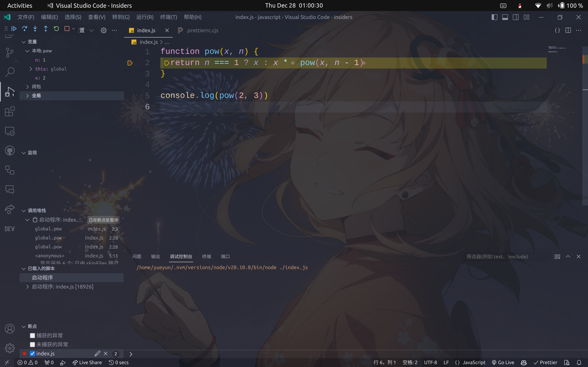The width and height of the screenshot is (588, 367).
Task: Open GitHub panel in activity bar
Action: pyautogui.click(x=10, y=151)
